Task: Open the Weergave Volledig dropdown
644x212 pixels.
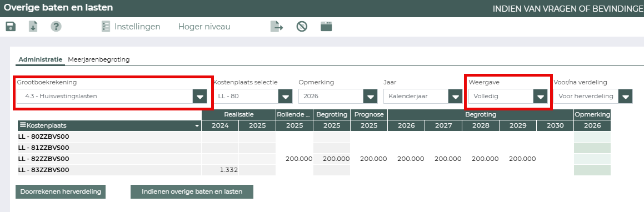Action: tap(540, 97)
